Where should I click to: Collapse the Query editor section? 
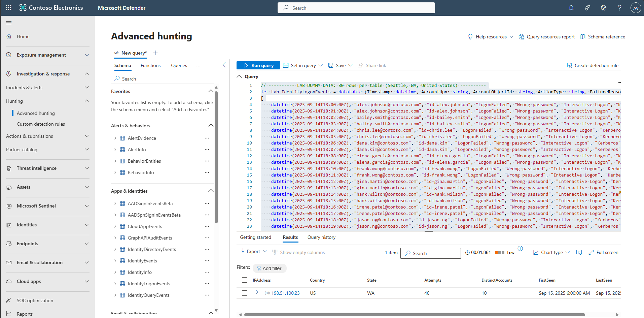click(x=239, y=76)
